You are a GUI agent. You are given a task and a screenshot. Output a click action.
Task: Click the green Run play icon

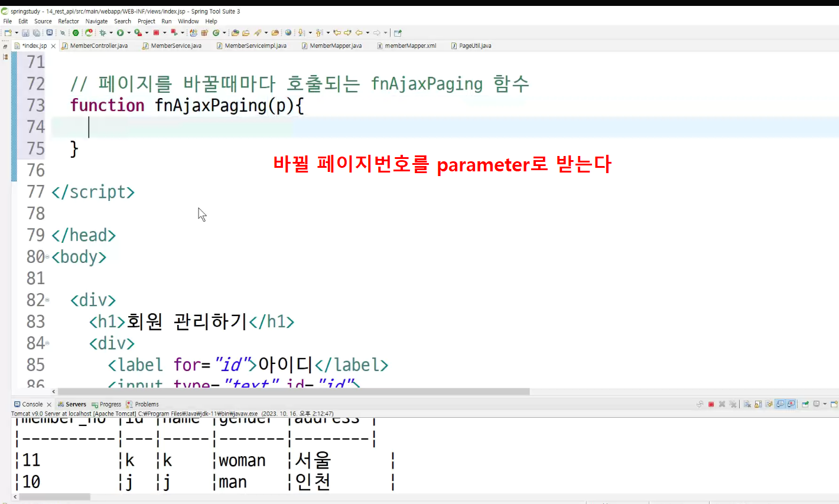pyautogui.click(x=120, y=32)
